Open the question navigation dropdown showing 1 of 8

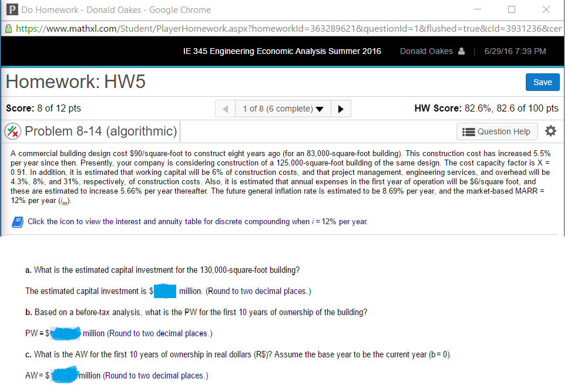point(283,109)
